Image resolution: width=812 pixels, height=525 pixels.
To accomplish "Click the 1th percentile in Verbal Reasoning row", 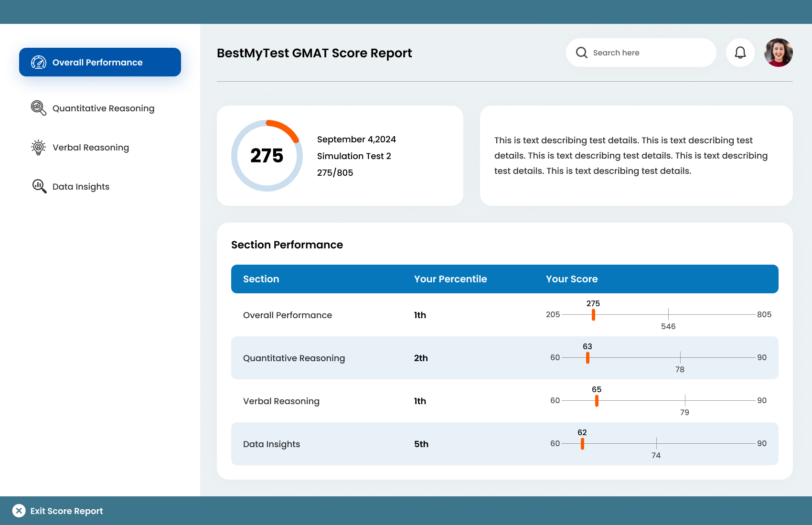I will click(420, 401).
